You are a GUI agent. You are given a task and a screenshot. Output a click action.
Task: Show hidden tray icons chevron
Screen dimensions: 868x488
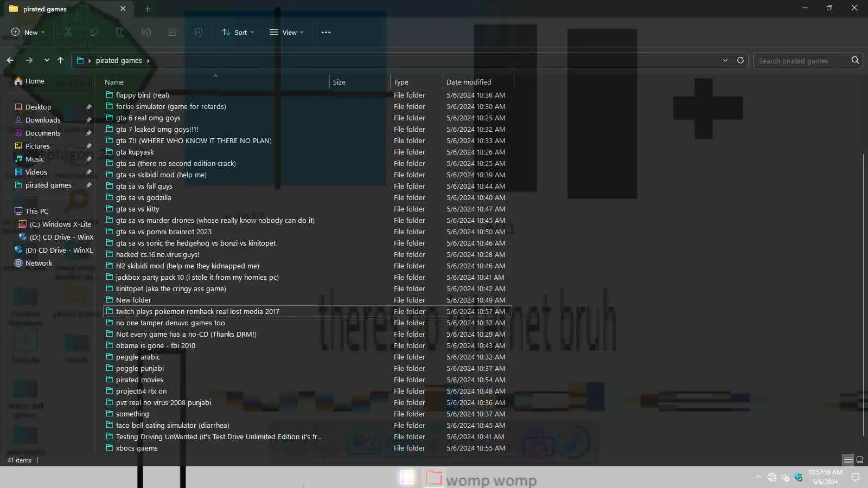pyautogui.click(x=758, y=477)
